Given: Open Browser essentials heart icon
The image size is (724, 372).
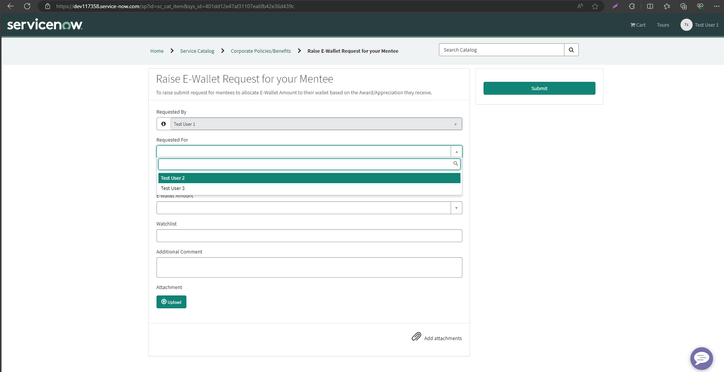Looking at the screenshot, I should coord(700,6).
